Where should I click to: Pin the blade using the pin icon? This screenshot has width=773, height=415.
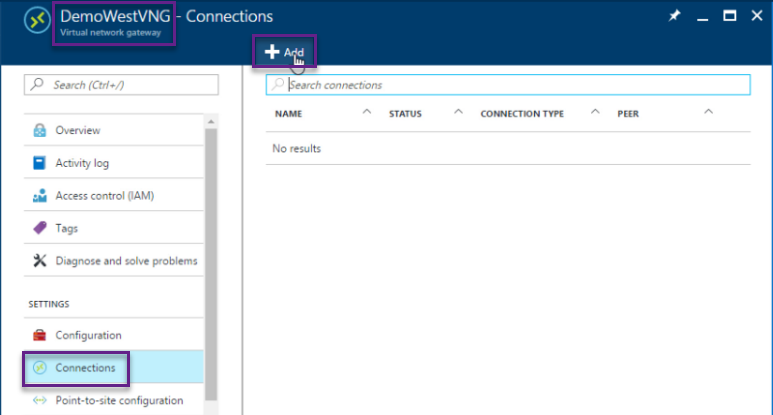point(674,16)
